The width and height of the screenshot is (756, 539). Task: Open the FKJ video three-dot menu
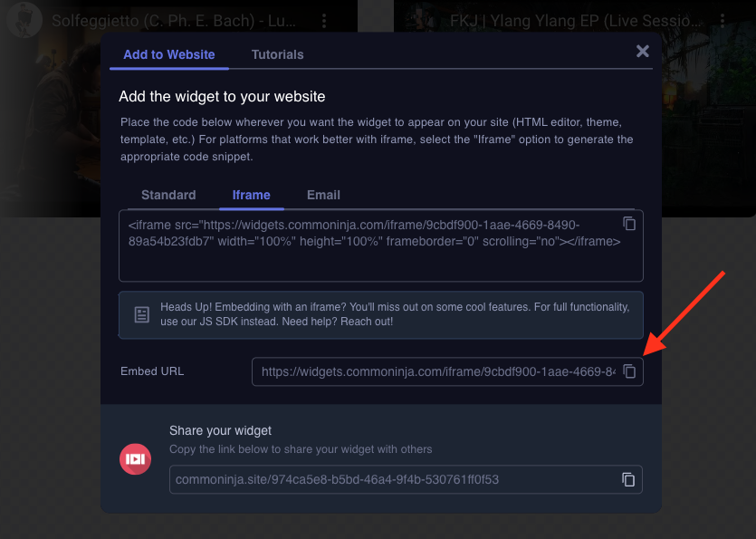(722, 20)
